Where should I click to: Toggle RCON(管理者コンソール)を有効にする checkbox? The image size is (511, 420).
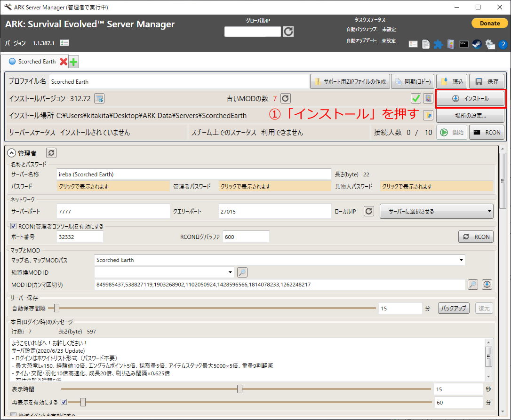[x=13, y=226]
